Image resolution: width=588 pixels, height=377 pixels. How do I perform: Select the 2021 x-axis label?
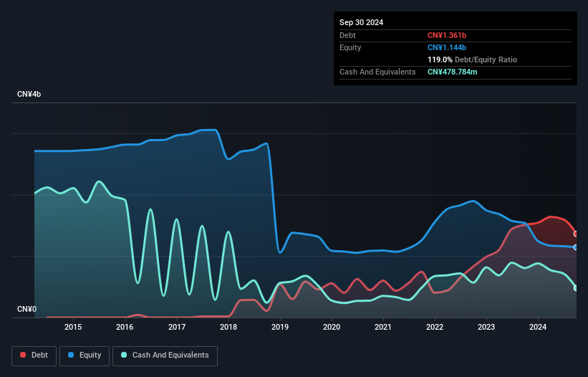[x=383, y=327]
